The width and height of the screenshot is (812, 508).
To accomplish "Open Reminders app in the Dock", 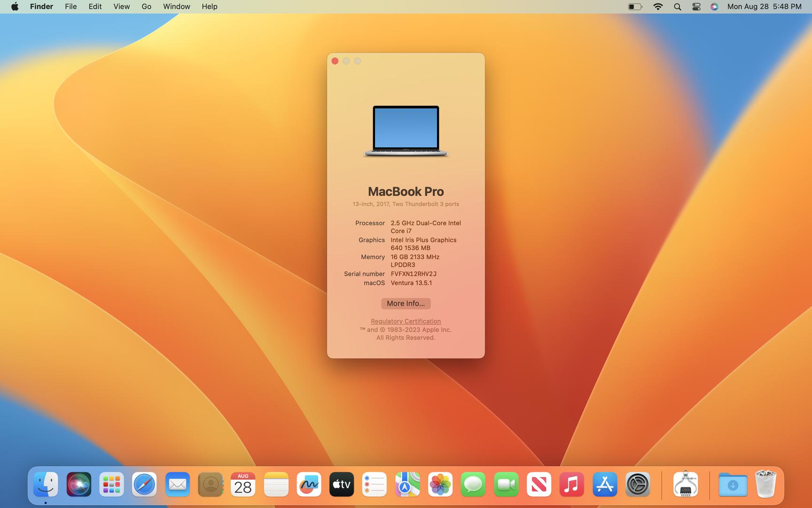I will pos(375,484).
